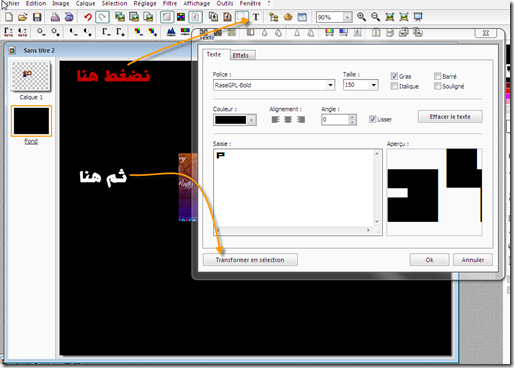Click the Effacer le texte button

click(450, 117)
